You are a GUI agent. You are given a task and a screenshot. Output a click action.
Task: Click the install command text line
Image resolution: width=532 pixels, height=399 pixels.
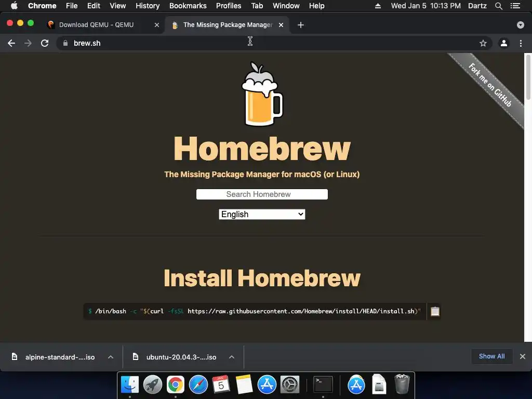coord(255,311)
